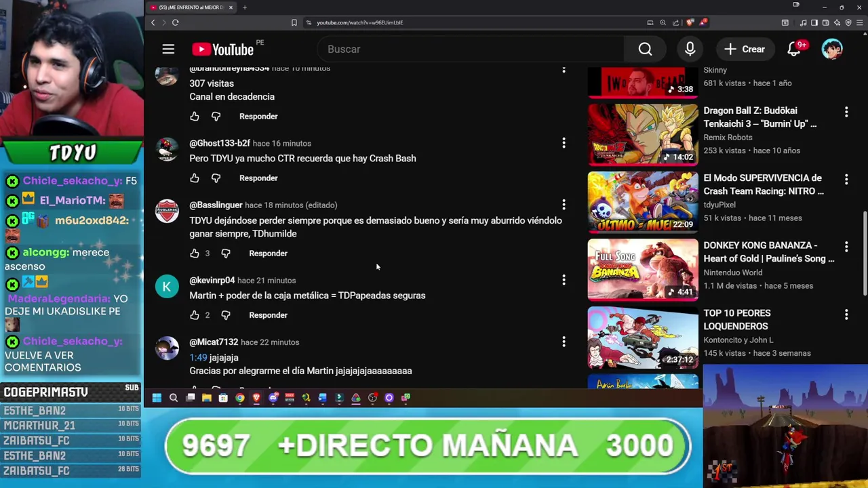This screenshot has height=488, width=868.
Task: Open the YouTube hamburger guide menu
Action: click(x=168, y=49)
